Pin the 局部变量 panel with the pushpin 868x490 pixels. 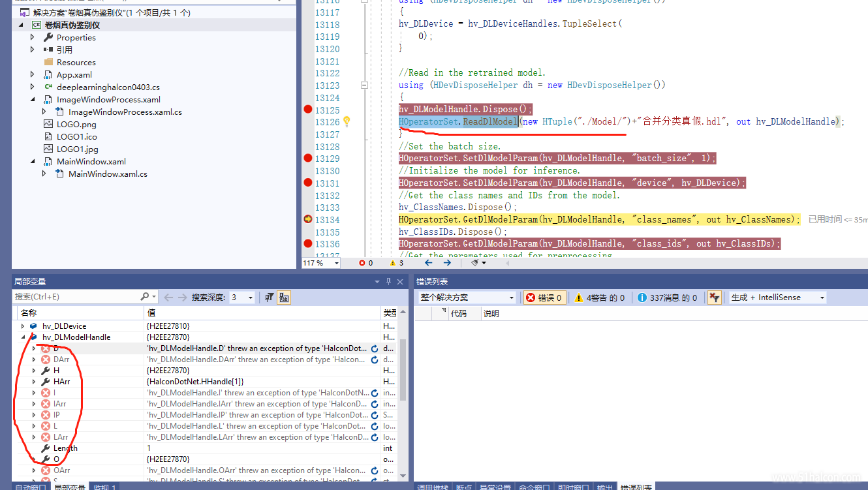click(x=389, y=281)
